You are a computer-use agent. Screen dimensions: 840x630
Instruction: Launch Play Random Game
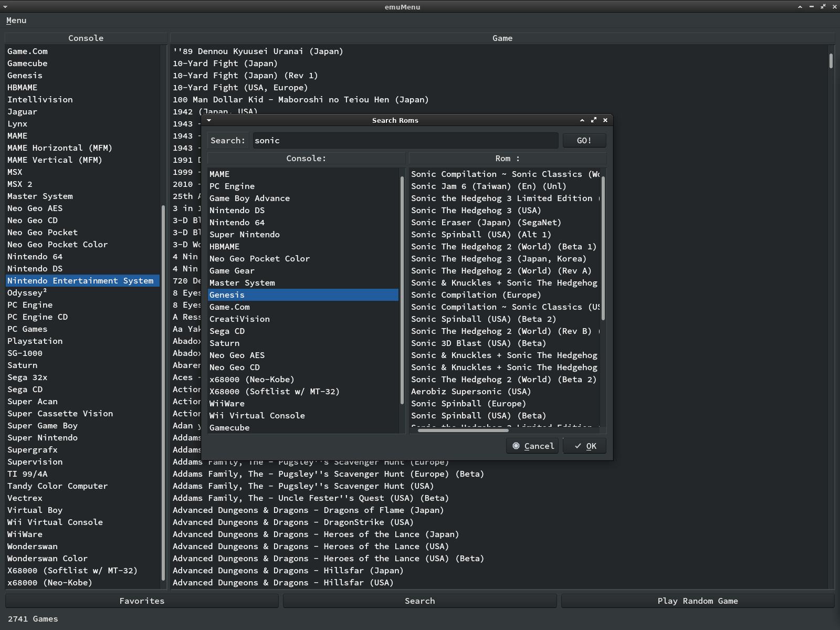point(698,601)
